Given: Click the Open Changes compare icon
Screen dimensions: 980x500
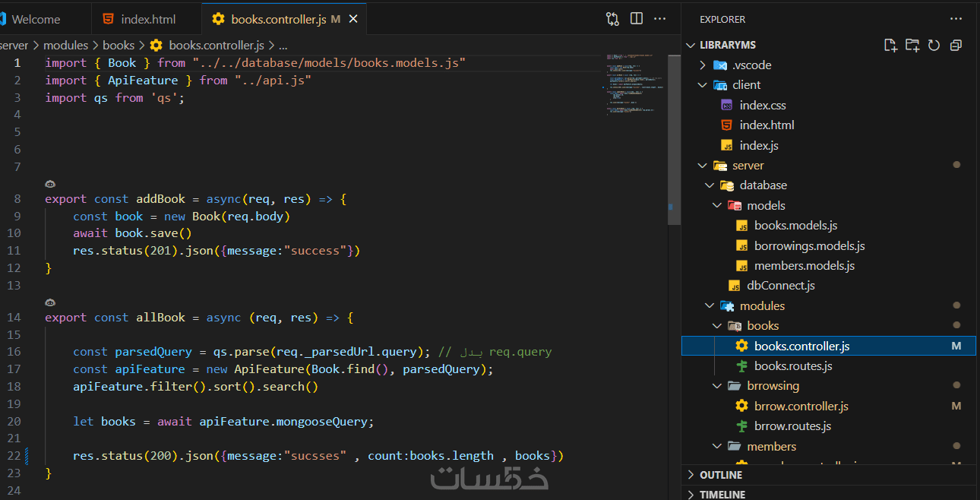Looking at the screenshot, I should coord(612,19).
